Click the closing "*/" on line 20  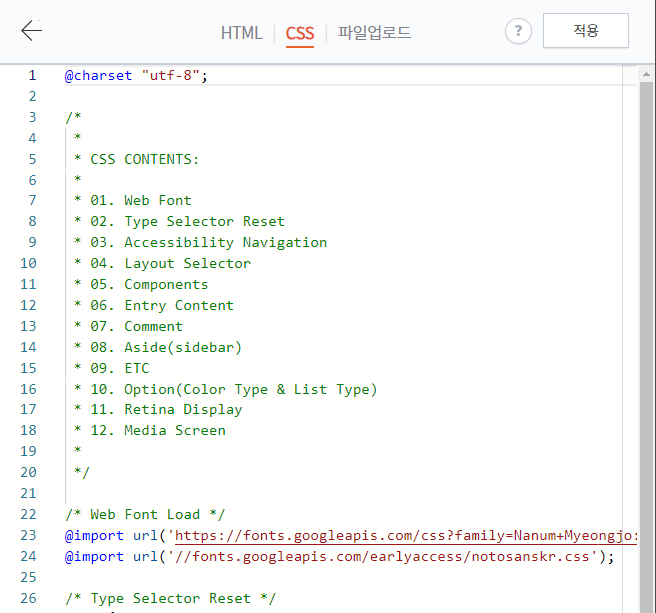click(82, 472)
